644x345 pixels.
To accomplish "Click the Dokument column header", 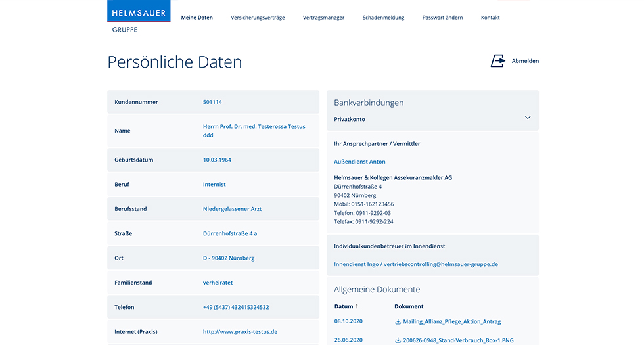I will [x=409, y=306].
